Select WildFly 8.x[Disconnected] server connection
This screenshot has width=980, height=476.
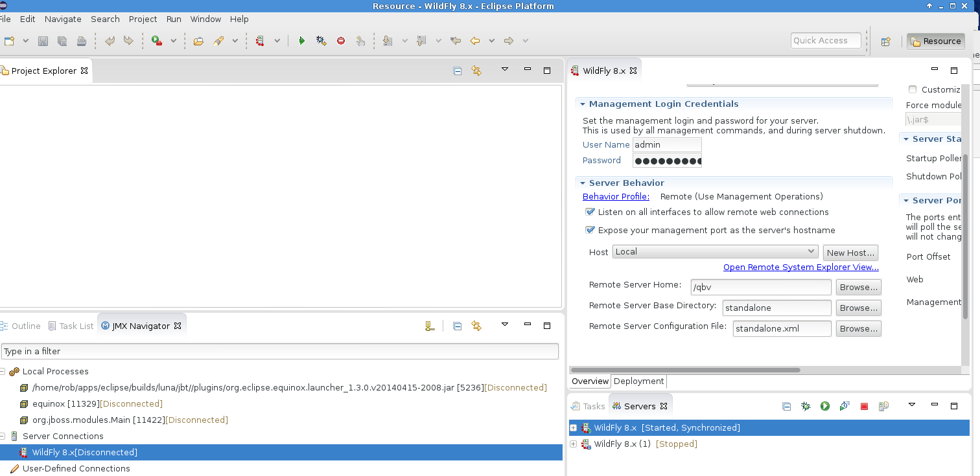point(281,453)
